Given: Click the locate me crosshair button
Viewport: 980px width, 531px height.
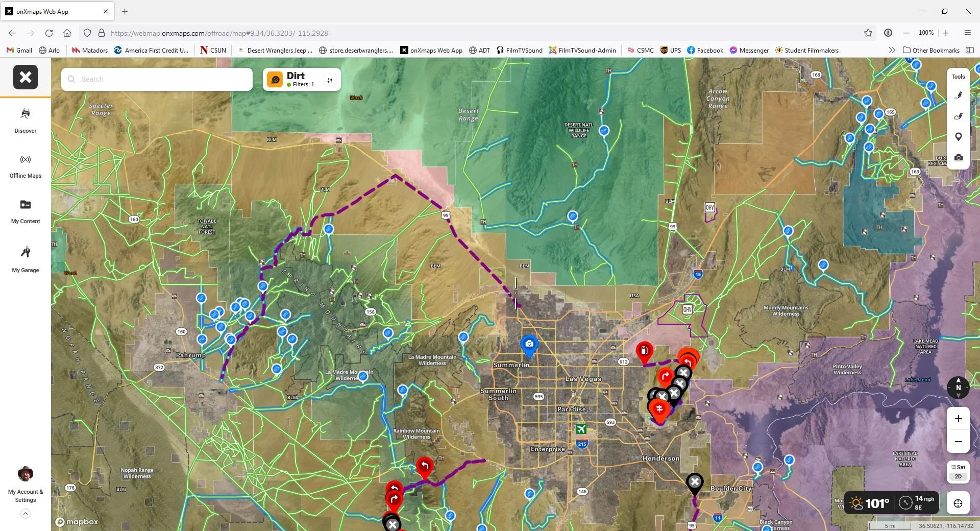Looking at the screenshot, I should pos(958,503).
